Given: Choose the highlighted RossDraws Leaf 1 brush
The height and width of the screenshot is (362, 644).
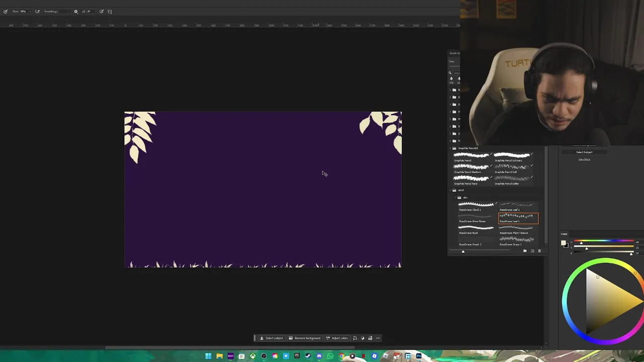Looking at the screenshot, I should tap(518, 218).
